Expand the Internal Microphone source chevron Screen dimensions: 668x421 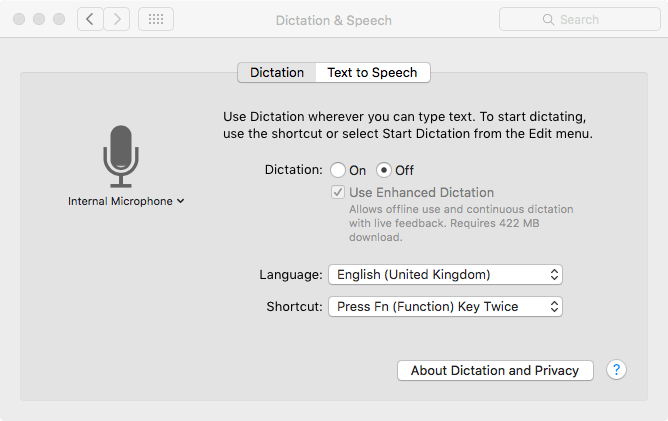pos(181,201)
